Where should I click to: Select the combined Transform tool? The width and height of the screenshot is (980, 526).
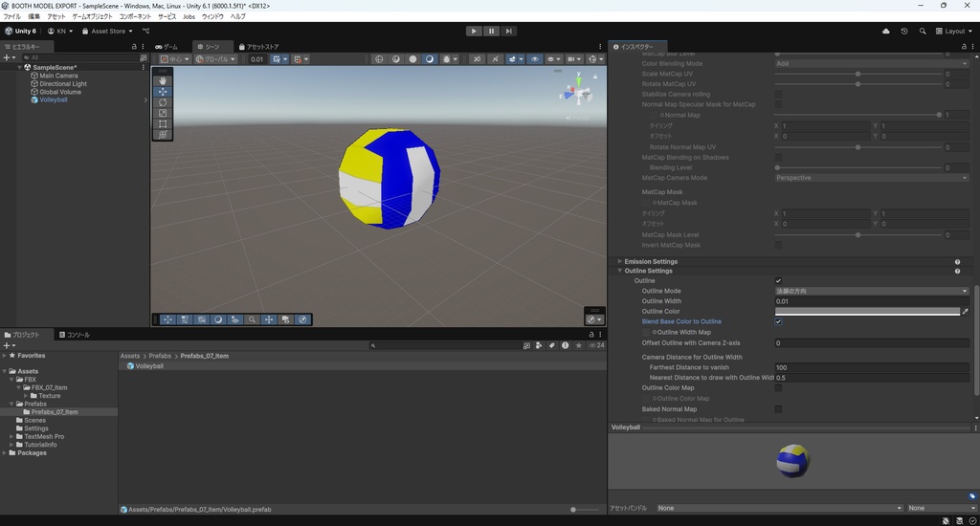point(163,134)
